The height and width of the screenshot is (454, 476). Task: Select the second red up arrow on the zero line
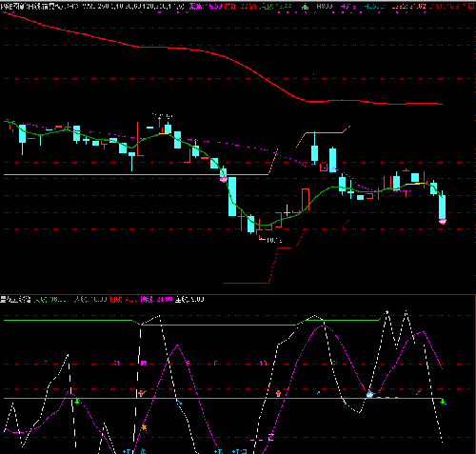(x=278, y=393)
